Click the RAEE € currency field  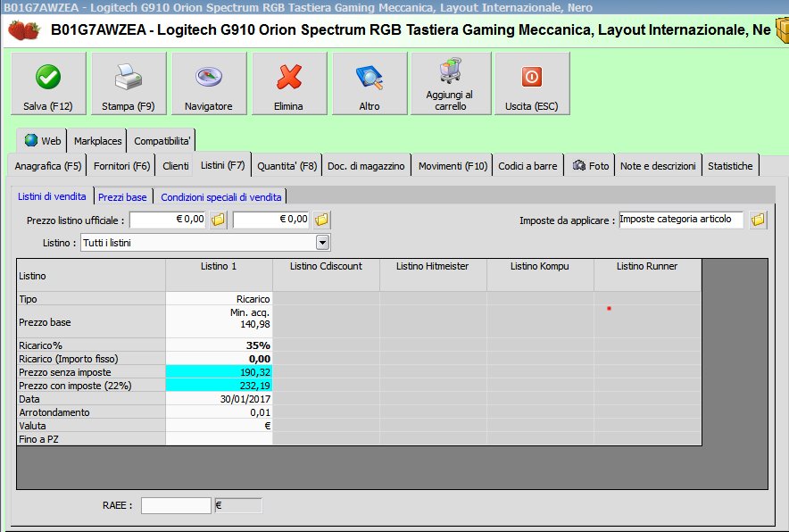(238, 505)
